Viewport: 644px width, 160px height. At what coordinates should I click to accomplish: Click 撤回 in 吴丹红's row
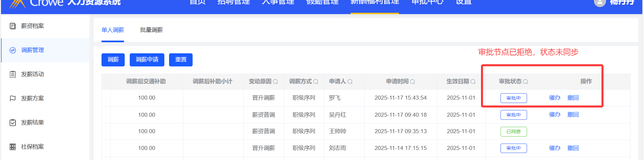tap(573, 115)
